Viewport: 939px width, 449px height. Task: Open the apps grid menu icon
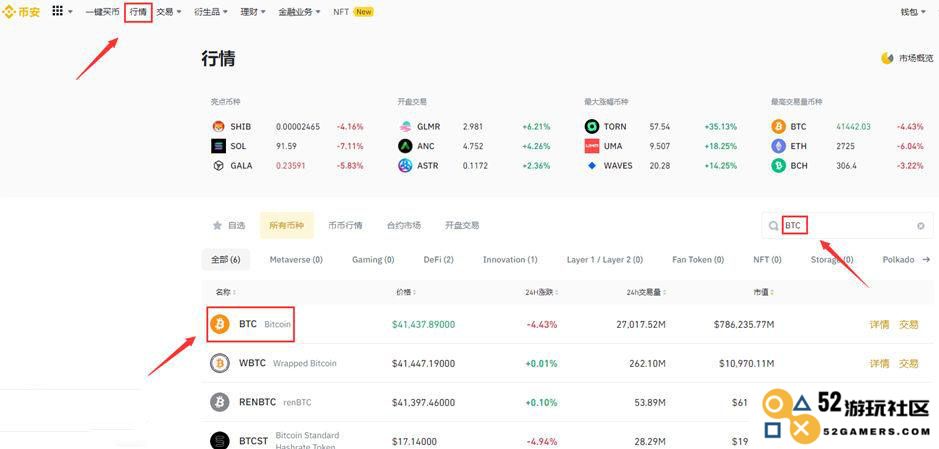[57, 11]
